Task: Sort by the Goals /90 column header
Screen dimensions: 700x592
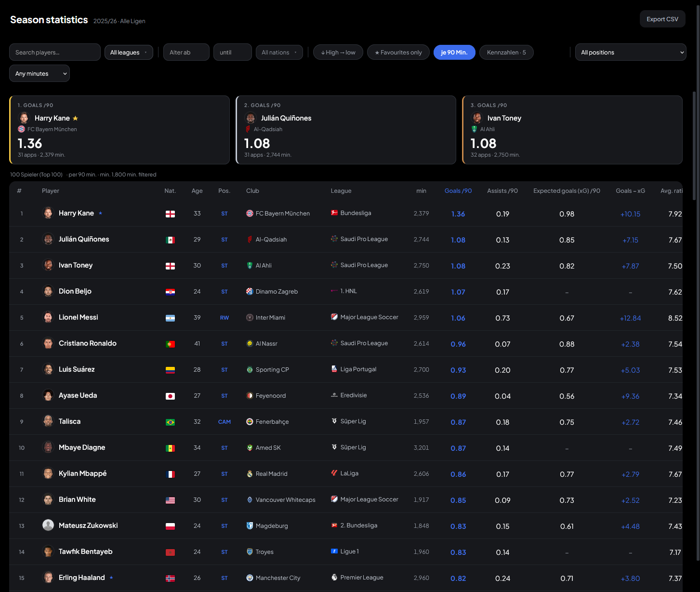Action: (458, 191)
